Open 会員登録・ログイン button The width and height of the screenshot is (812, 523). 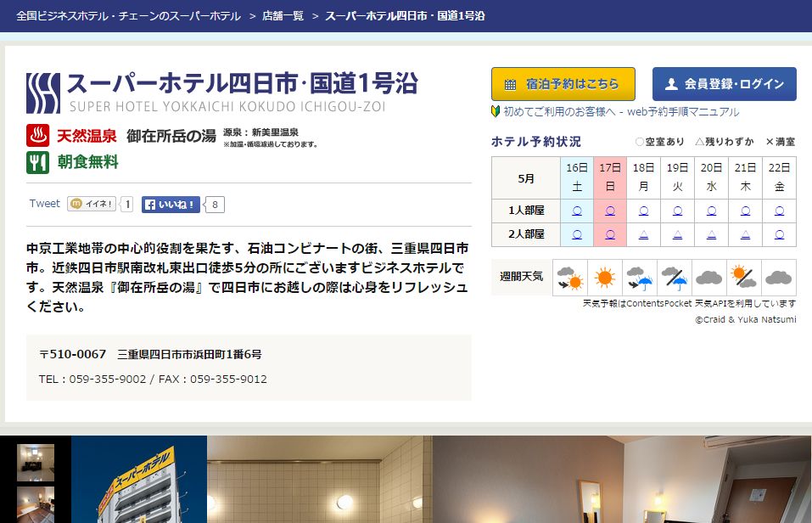(724, 84)
